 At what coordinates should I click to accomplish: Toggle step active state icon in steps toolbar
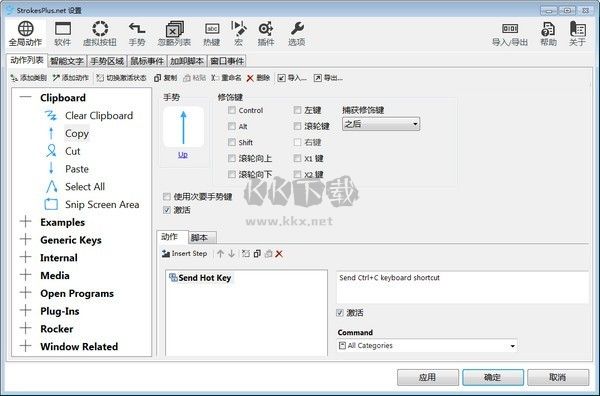click(246, 254)
